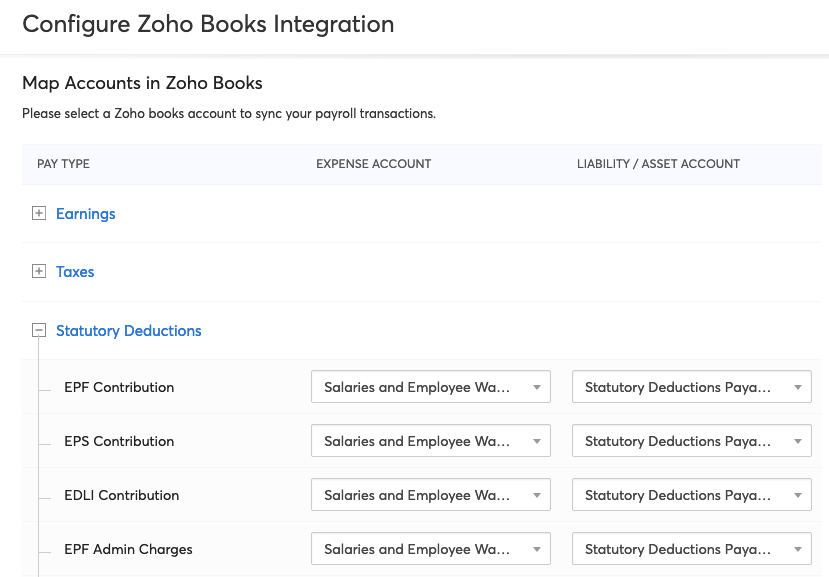Open the Earnings pay type link
The height and width of the screenshot is (577, 829).
86,214
